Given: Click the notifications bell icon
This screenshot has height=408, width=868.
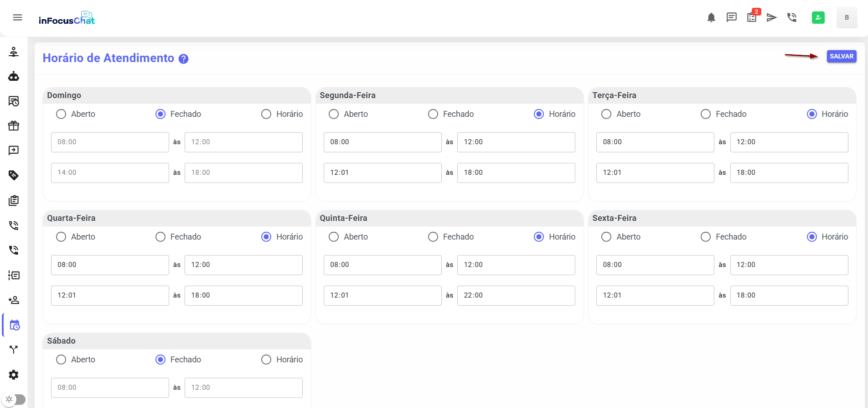Looking at the screenshot, I should coord(711,18).
